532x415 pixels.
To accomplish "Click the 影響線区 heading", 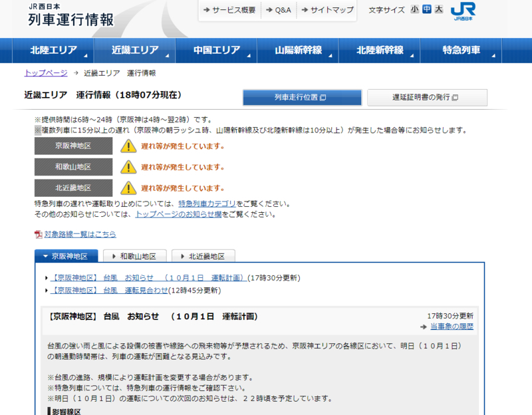I will coord(65,411).
